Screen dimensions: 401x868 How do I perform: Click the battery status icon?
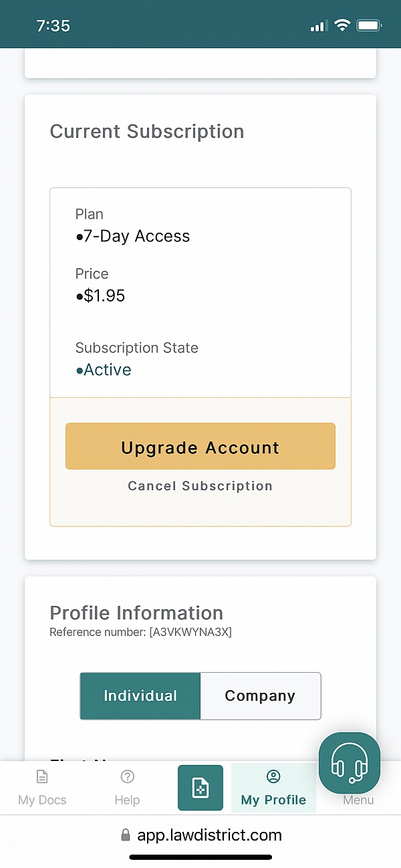[368, 26]
